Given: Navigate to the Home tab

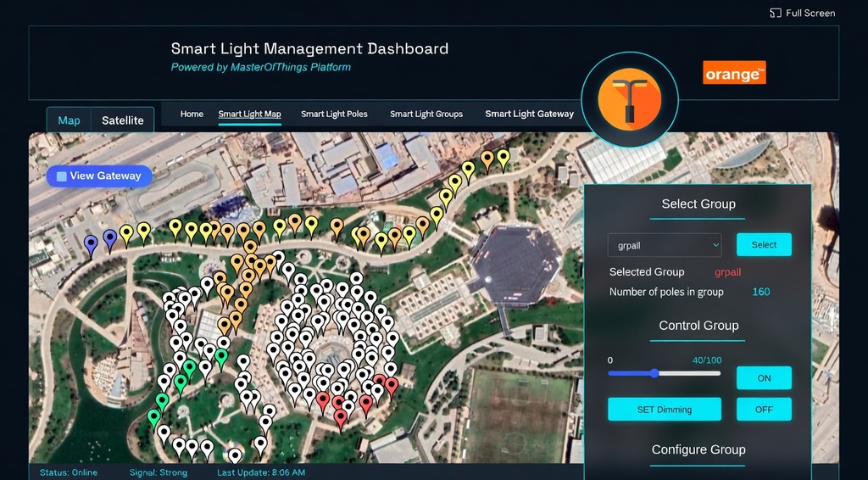Looking at the screenshot, I should pyautogui.click(x=192, y=114).
